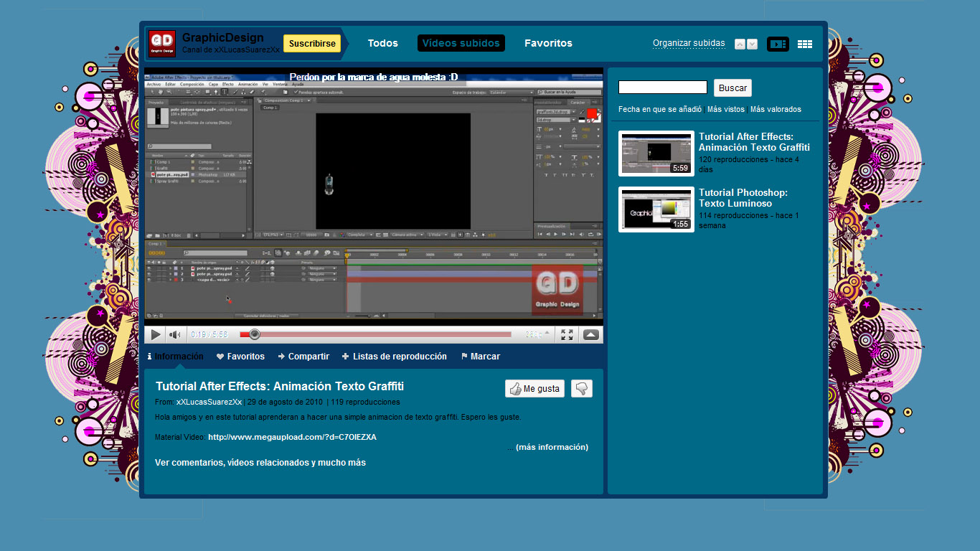Screen dimensions: 980x551
Task: Click title 'Tutorial Photoshop: Texto Luminoso' in sidebar
Action: point(743,198)
